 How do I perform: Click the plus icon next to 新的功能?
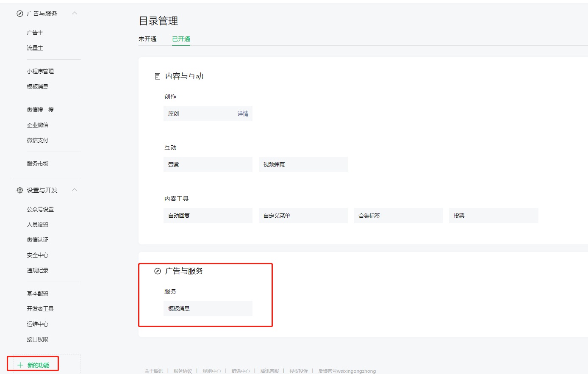[20, 365]
